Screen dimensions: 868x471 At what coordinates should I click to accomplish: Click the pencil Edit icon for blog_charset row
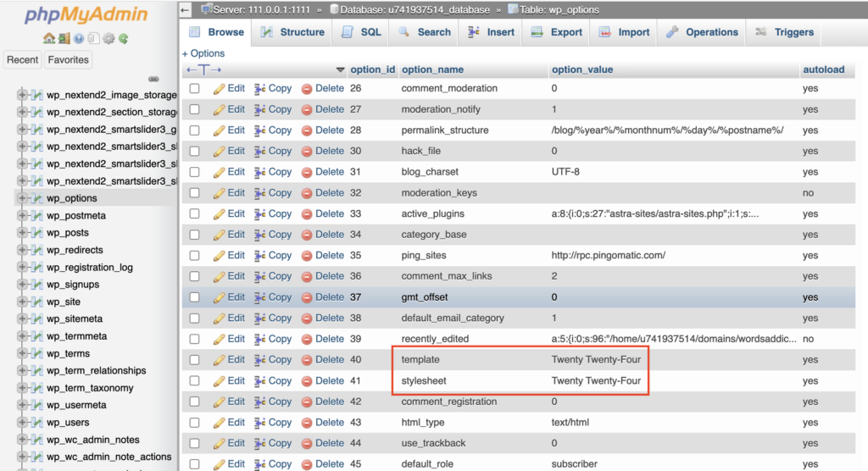(220, 172)
